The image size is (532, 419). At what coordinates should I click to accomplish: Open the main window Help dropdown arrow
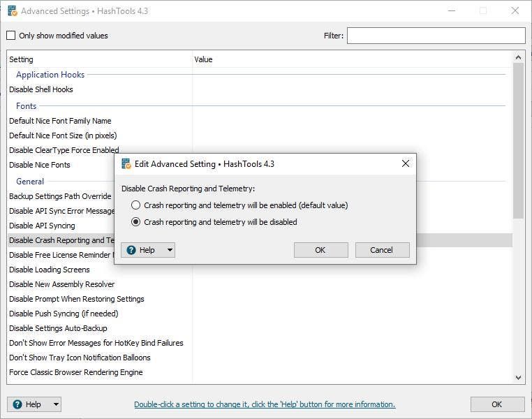click(56, 404)
